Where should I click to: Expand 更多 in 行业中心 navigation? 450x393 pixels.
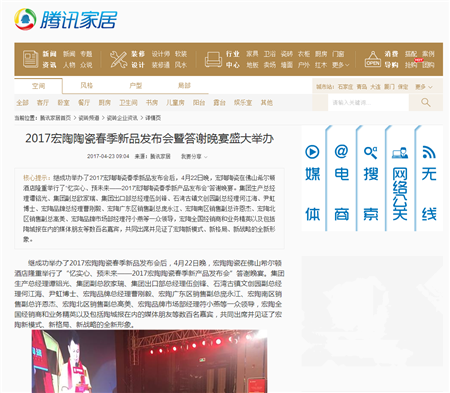tap(340, 65)
